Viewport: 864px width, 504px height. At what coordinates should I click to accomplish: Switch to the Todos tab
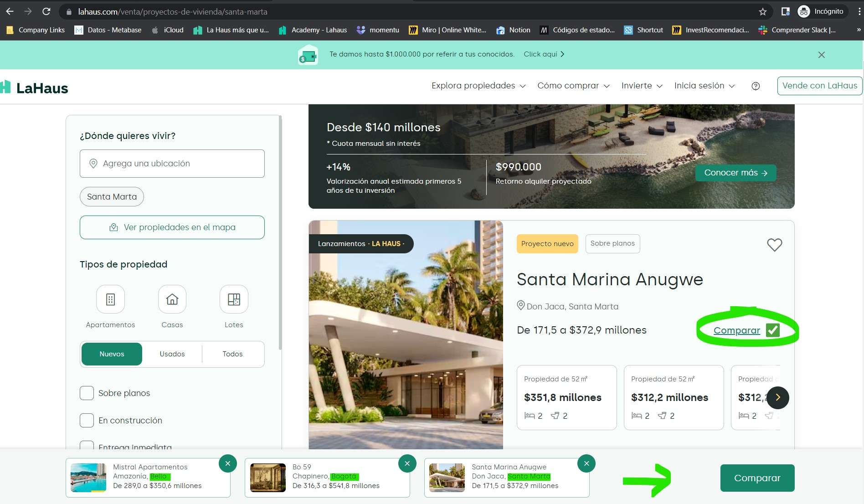pos(232,354)
